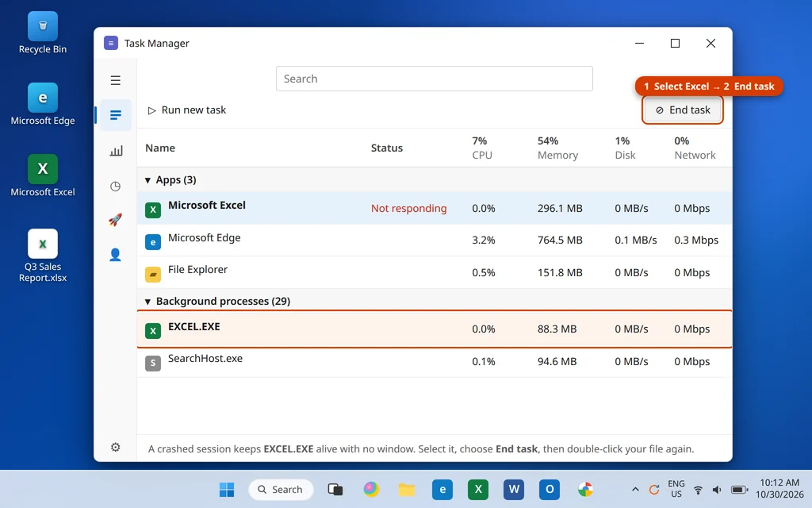Open Word from the taskbar
The height and width of the screenshot is (508, 812).
point(514,489)
